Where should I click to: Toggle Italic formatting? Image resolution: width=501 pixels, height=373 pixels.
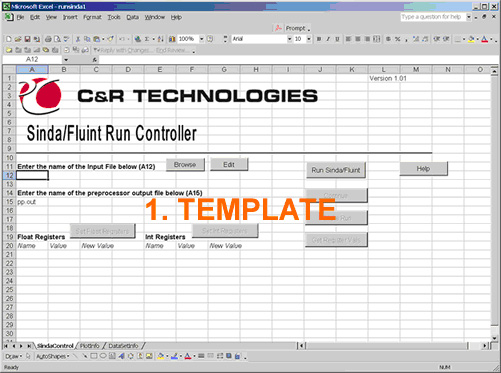tap(328, 39)
